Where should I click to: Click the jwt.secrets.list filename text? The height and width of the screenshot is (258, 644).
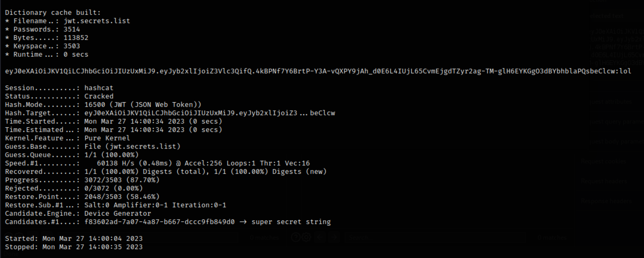[x=97, y=21]
